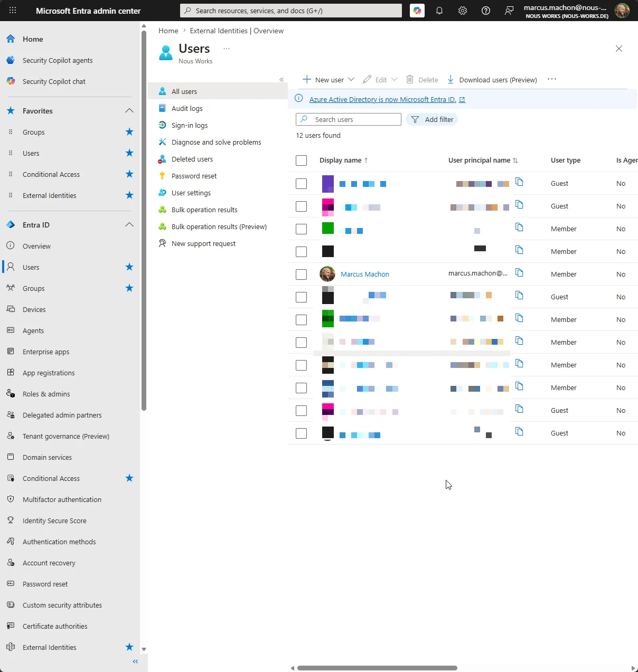Open the ellipsis next to Users title

tap(227, 49)
